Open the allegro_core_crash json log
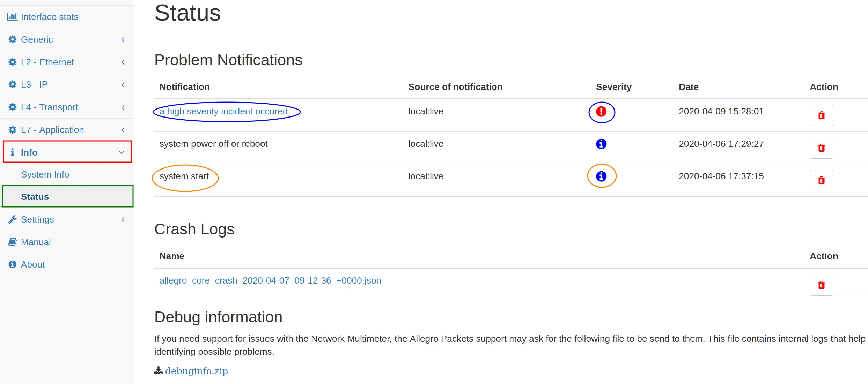 (270, 280)
